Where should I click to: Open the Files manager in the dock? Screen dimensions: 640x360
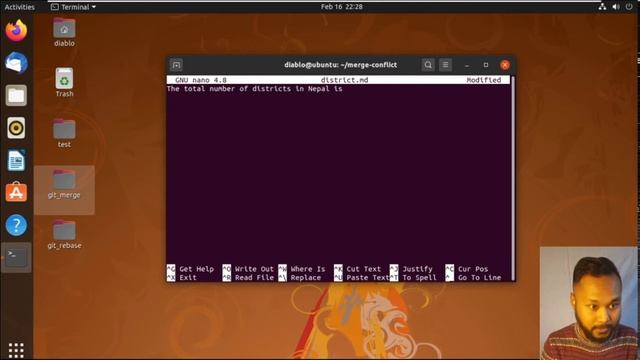pyautogui.click(x=16, y=96)
